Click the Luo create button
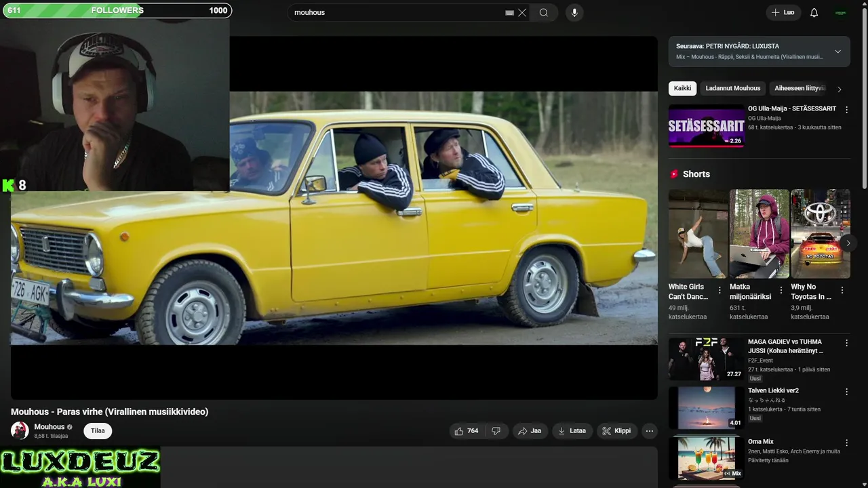 783,12
